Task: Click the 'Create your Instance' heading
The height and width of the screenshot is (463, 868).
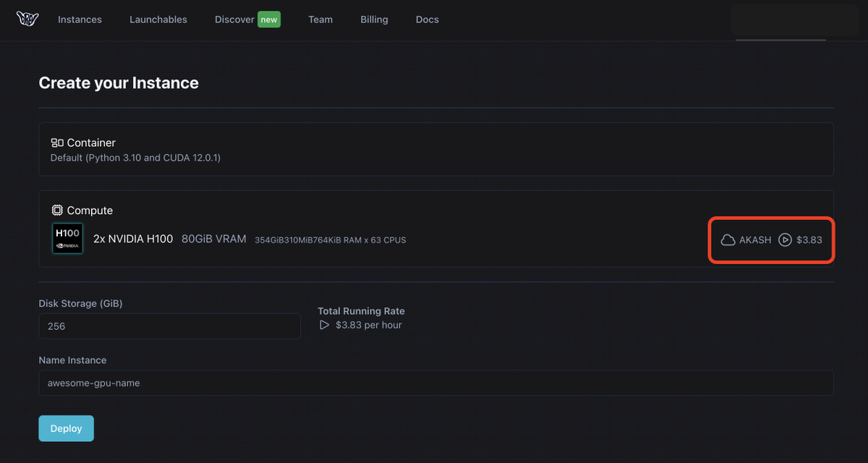Action: tap(119, 83)
